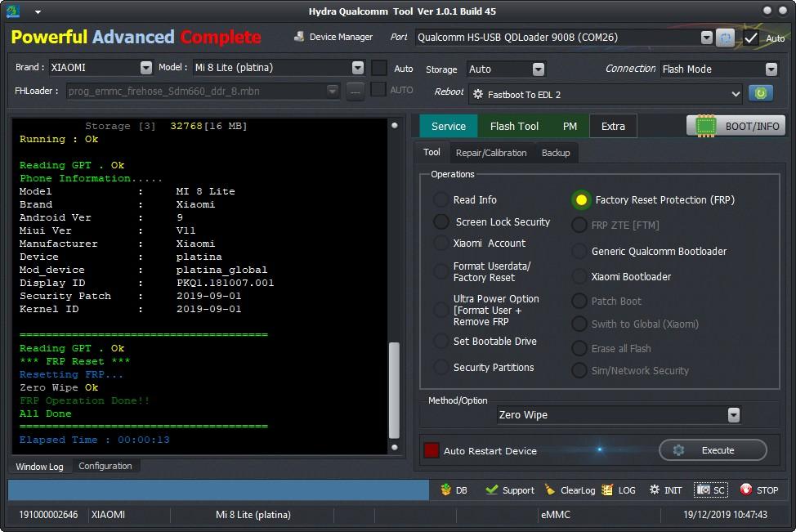Expand the Method/Option Zero Wipe dropdown
The width and height of the screenshot is (796, 532).
click(x=734, y=415)
